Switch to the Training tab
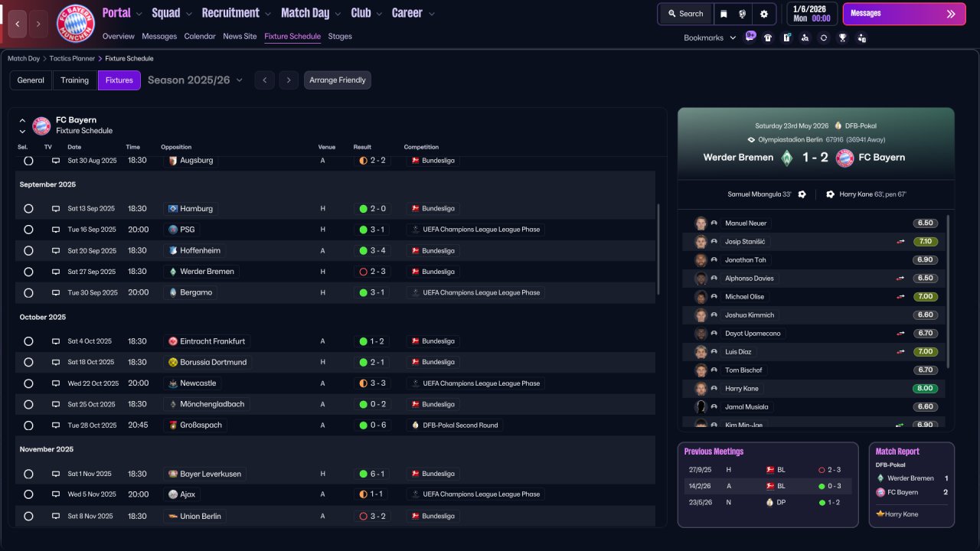Image resolution: width=980 pixels, height=551 pixels. 75,80
